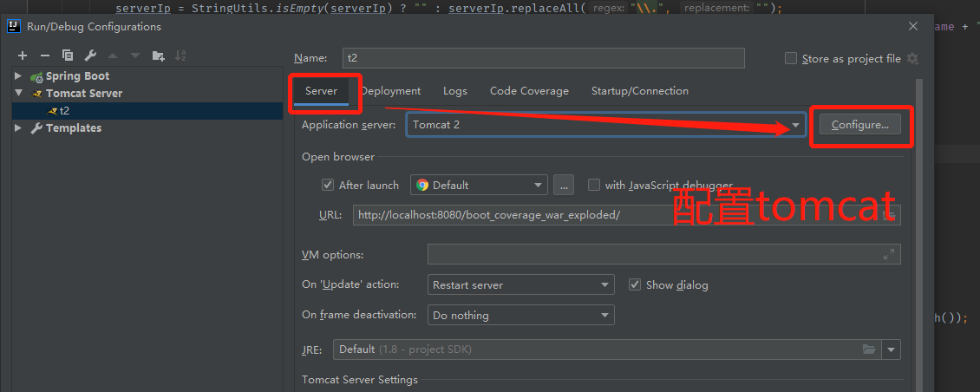Click the browser ellipsis button
The image size is (980, 392).
tap(563, 185)
